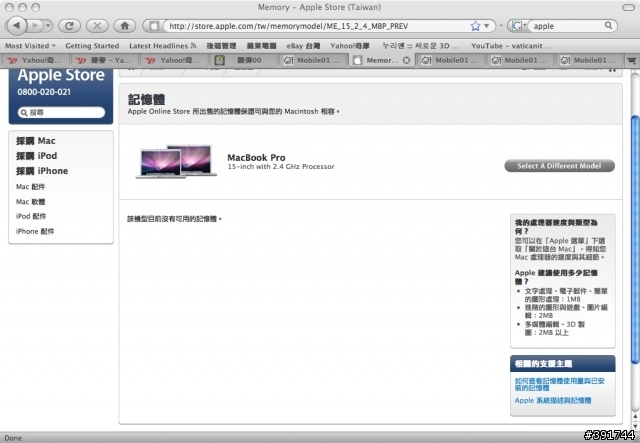
Task: Open the YouTube - vaticanit bookmark
Action: (x=511, y=46)
